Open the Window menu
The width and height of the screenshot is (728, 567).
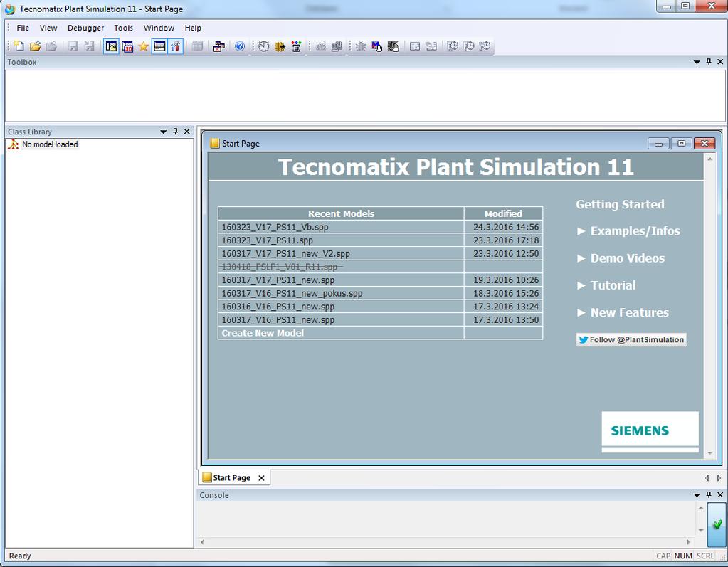pyautogui.click(x=159, y=28)
